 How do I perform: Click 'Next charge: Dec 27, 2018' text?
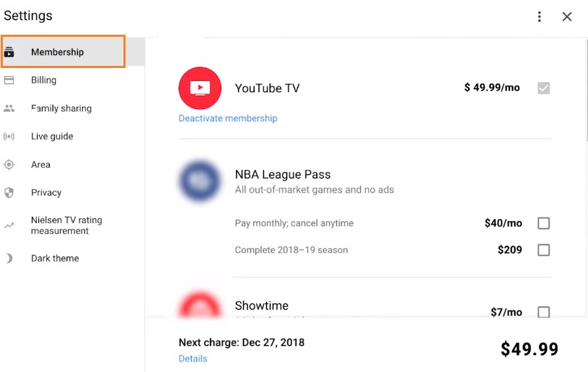[x=241, y=342]
